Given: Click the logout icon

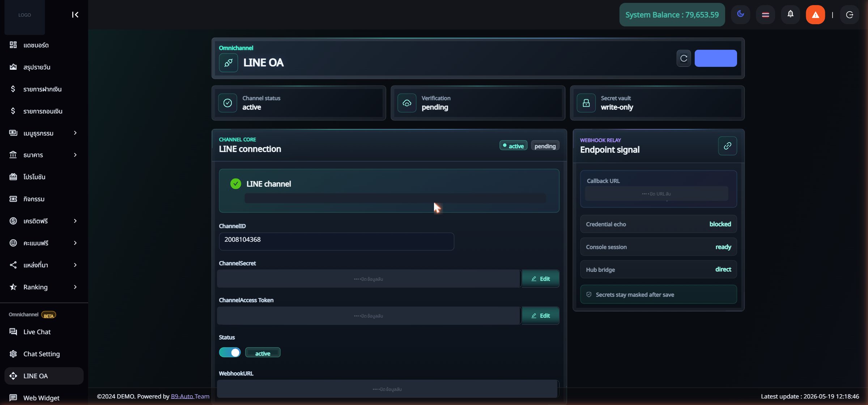Looking at the screenshot, I should click(x=850, y=15).
